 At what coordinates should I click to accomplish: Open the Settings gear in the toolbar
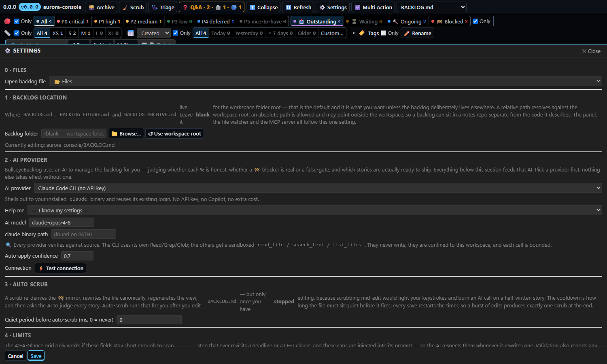[x=333, y=7]
